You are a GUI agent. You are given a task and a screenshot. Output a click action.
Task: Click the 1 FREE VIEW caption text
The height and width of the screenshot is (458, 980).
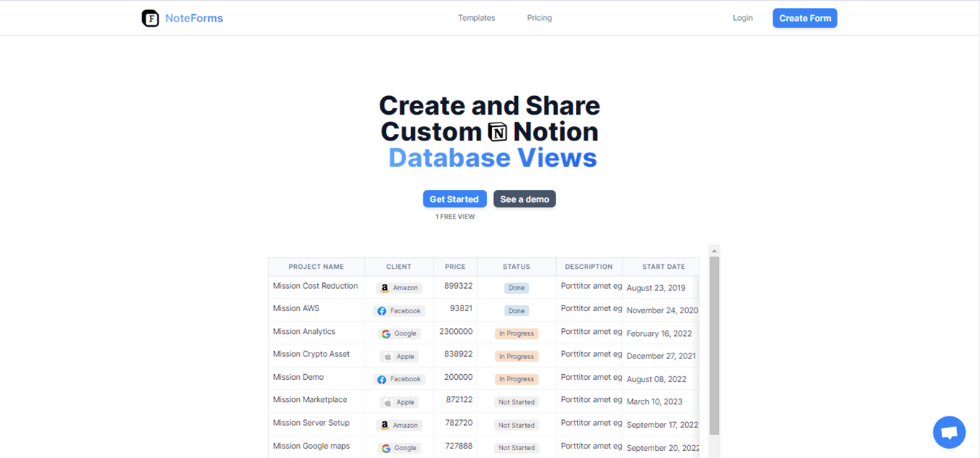pos(455,216)
